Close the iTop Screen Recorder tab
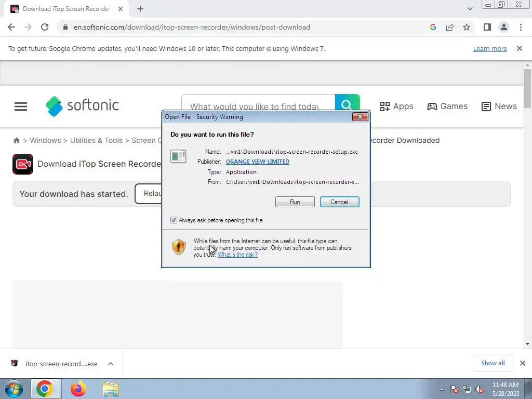Screen dimensions: 532x399 click(x=121, y=9)
